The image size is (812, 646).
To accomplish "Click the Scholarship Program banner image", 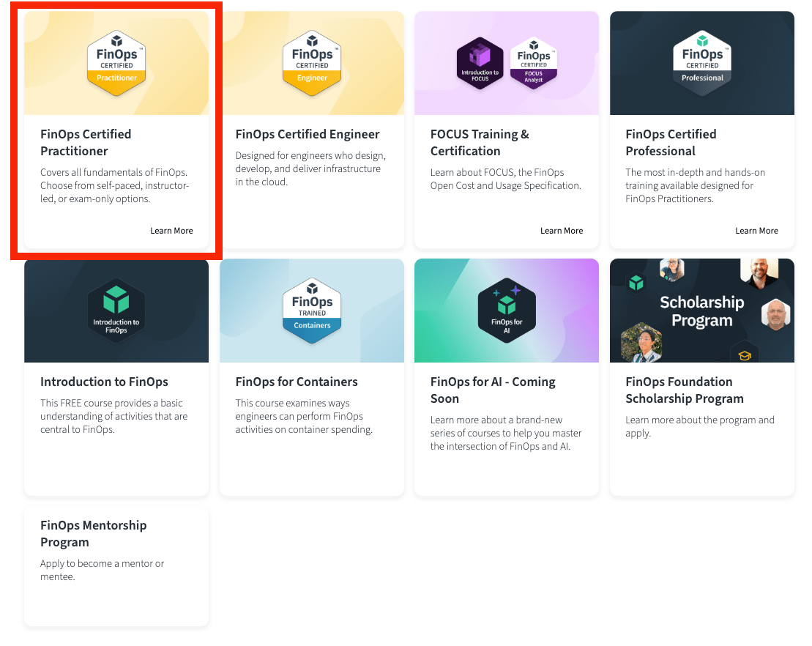I will (701, 311).
